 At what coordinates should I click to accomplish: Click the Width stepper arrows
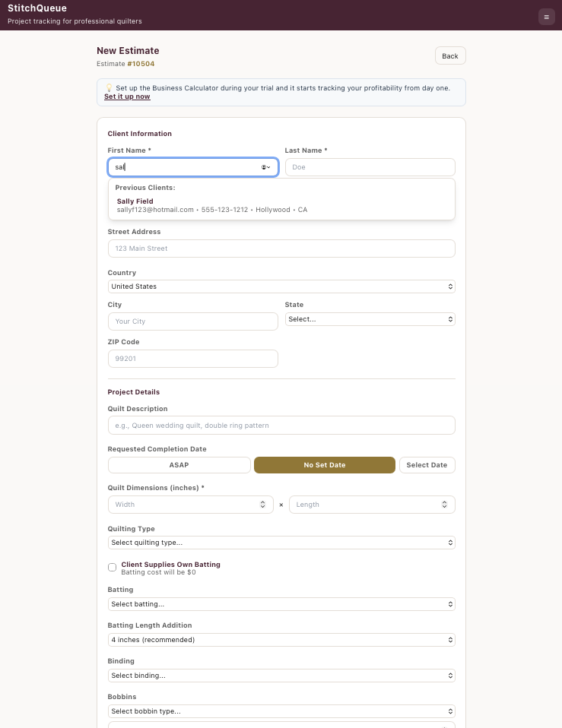click(x=262, y=505)
